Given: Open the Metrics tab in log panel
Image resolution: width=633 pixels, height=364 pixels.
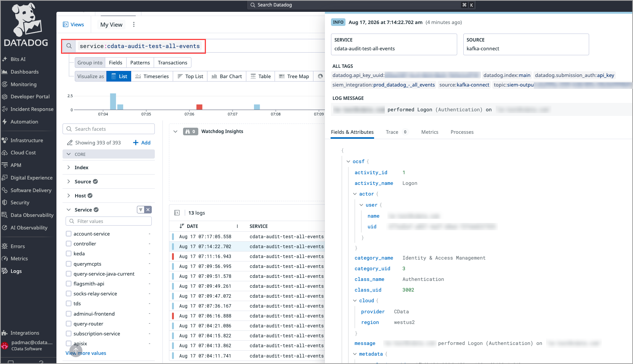Looking at the screenshot, I should coord(430,132).
